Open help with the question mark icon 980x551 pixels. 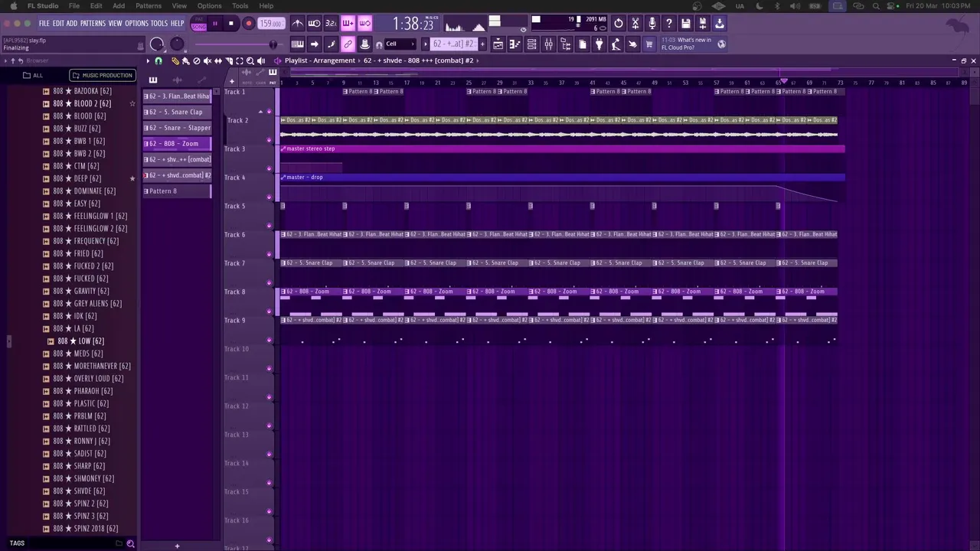pos(669,24)
